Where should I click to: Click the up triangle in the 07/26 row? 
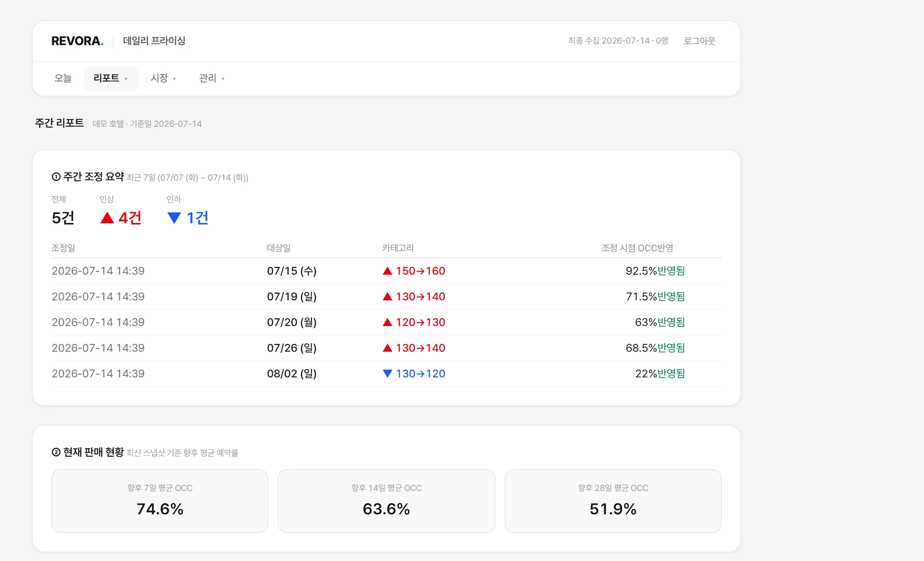tap(387, 348)
